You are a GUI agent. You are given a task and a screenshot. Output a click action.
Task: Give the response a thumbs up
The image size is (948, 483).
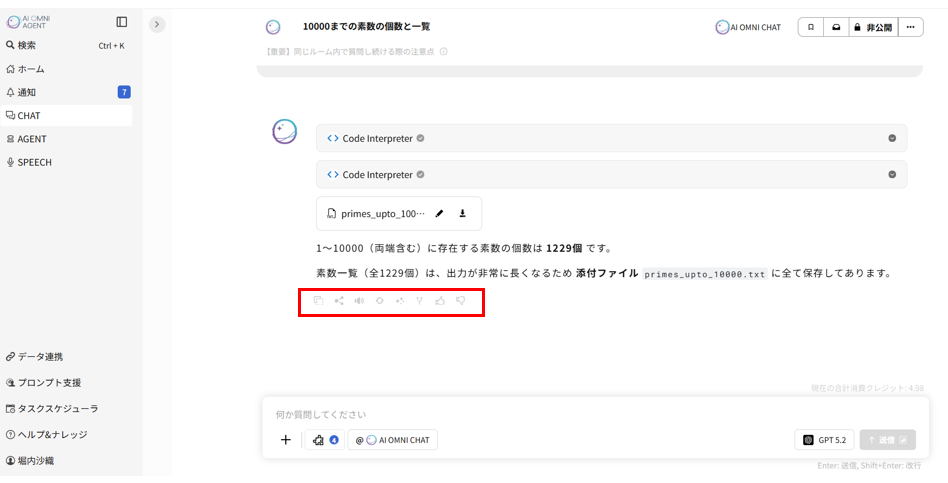pyautogui.click(x=440, y=300)
